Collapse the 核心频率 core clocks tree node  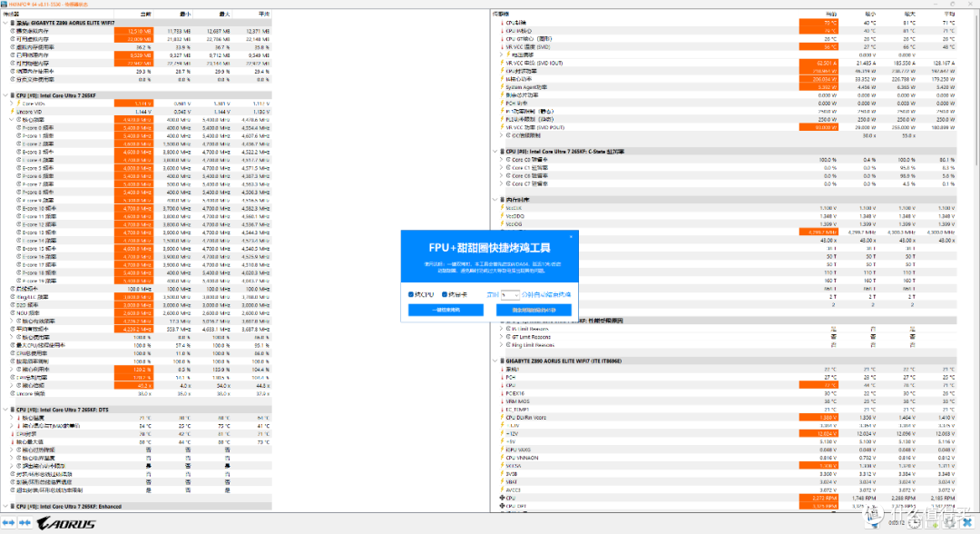(x=11, y=120)
